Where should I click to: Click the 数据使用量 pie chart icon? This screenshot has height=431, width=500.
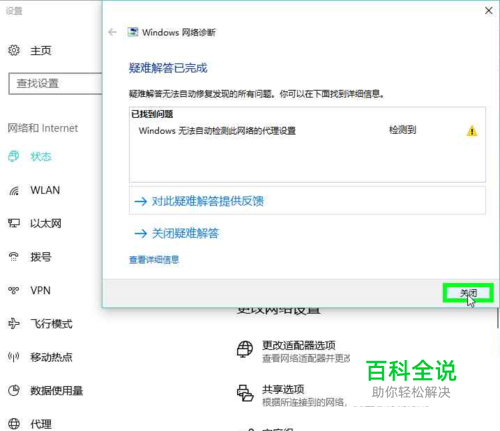tap(14, 390)
